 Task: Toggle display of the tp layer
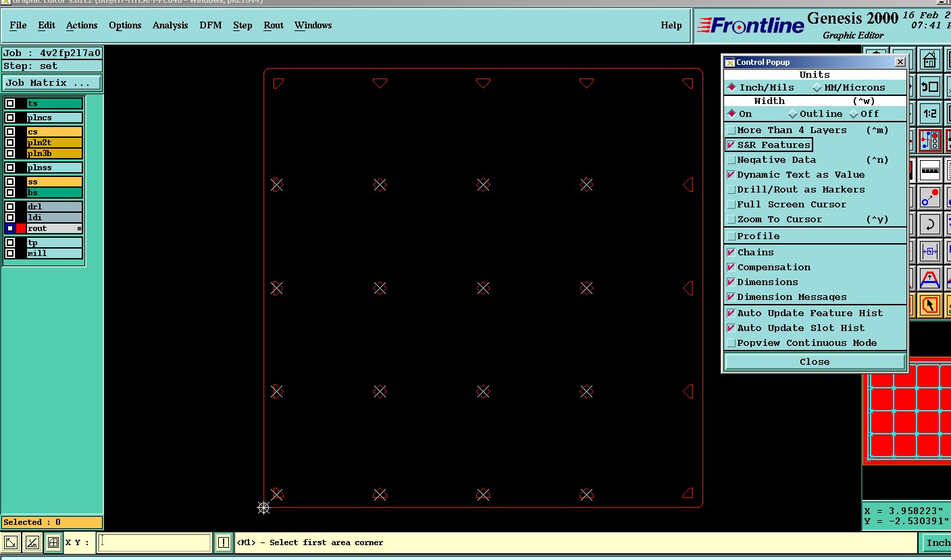10,243
